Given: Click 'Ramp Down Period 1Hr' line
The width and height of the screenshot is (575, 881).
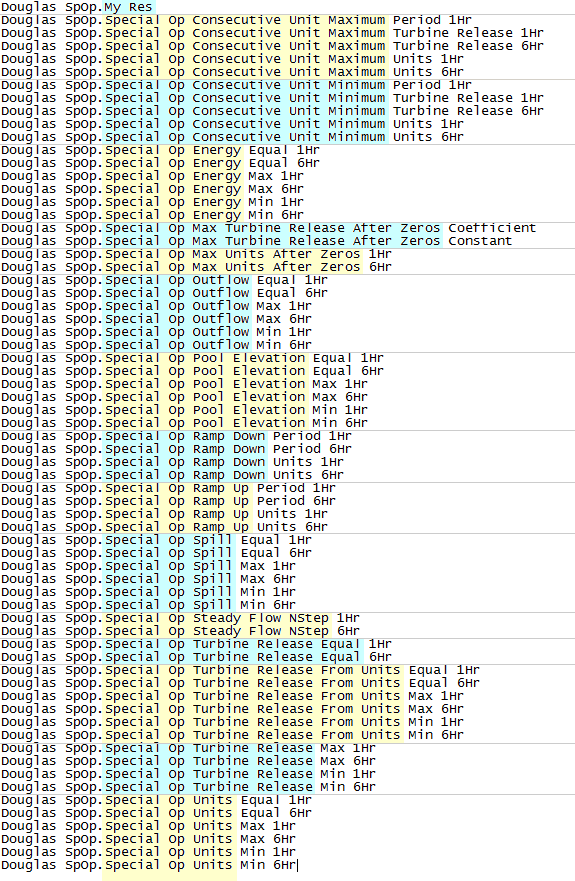Looking at the screenshot, I should (176, 436).
